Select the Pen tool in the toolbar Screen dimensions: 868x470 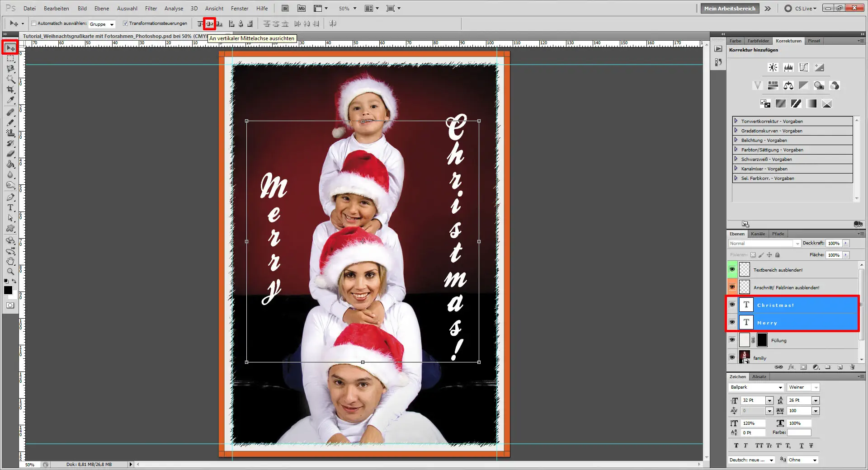coord(10,197)
